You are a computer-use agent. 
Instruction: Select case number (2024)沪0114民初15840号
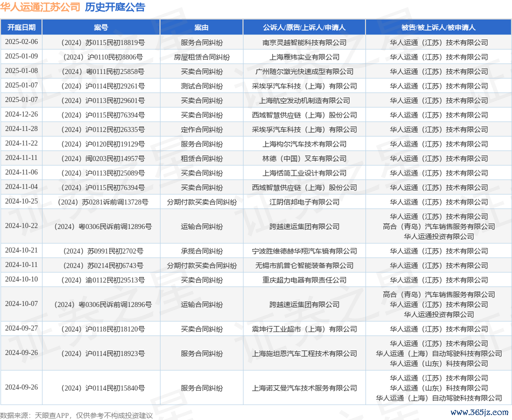click(103, 388)
